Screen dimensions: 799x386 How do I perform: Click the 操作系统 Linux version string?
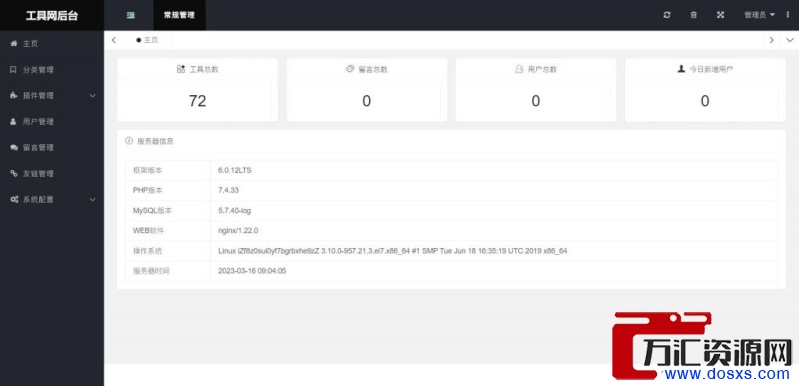click(392, 251)
